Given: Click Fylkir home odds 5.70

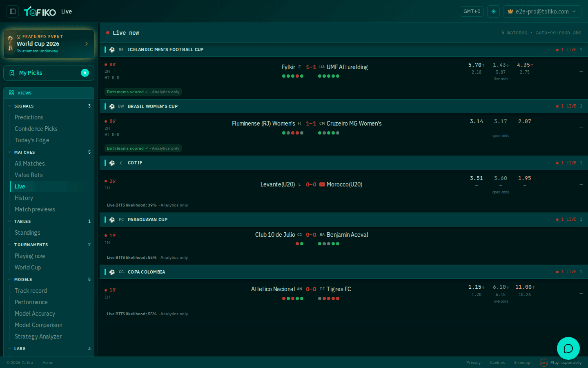Looking at the screenshot, I should [477, 65].
